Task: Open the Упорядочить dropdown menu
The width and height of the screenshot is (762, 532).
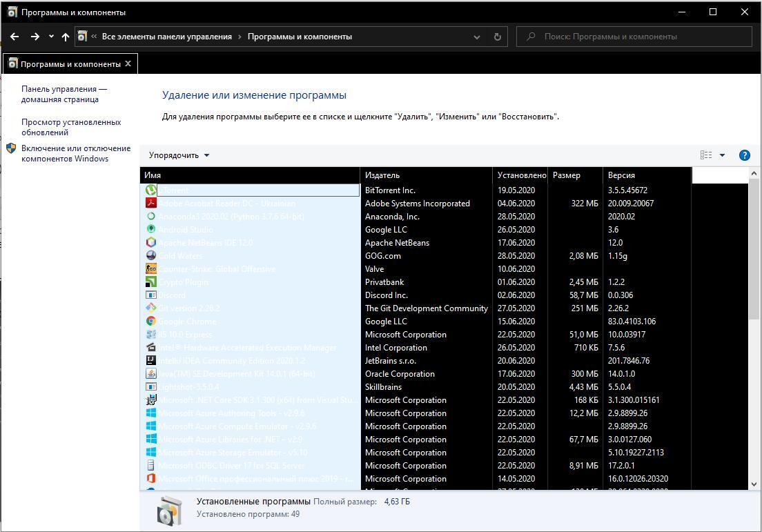Action: point(179,155)
